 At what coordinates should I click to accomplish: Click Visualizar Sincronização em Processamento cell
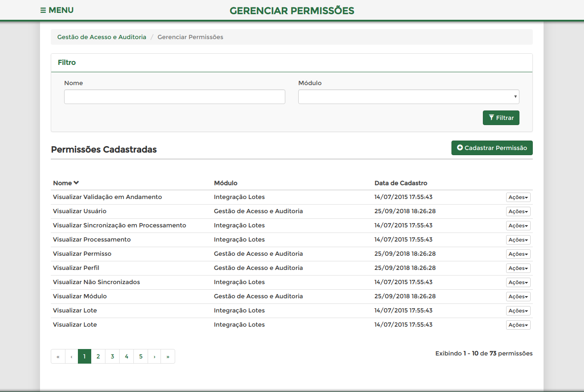pyautogui.click(x=120, y=225)
